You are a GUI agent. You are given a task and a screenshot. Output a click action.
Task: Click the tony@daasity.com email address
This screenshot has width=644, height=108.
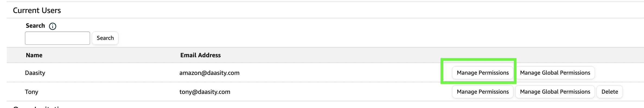tap(205, 92)
